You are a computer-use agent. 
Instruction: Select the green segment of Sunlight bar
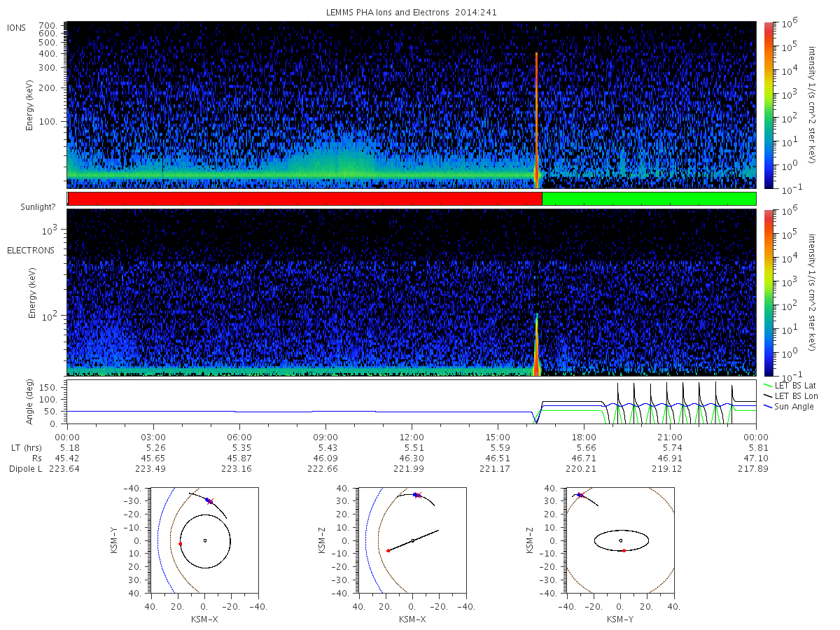pyautogui.click(x=649, y=199)
